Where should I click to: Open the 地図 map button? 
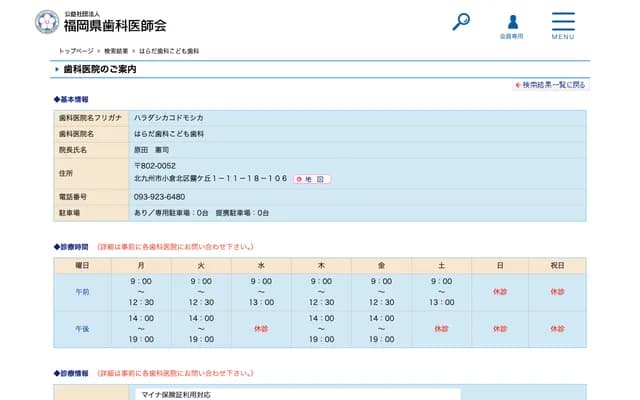[x=312, y=179]
